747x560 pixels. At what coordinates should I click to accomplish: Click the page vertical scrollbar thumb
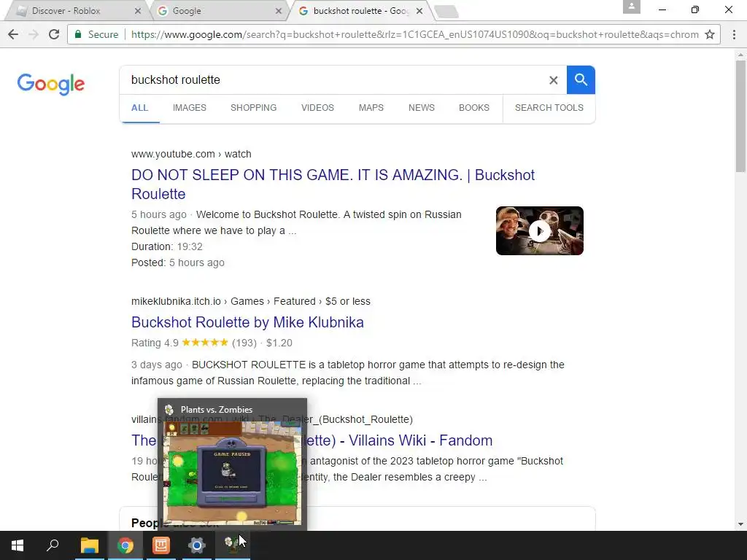[740, 116]
